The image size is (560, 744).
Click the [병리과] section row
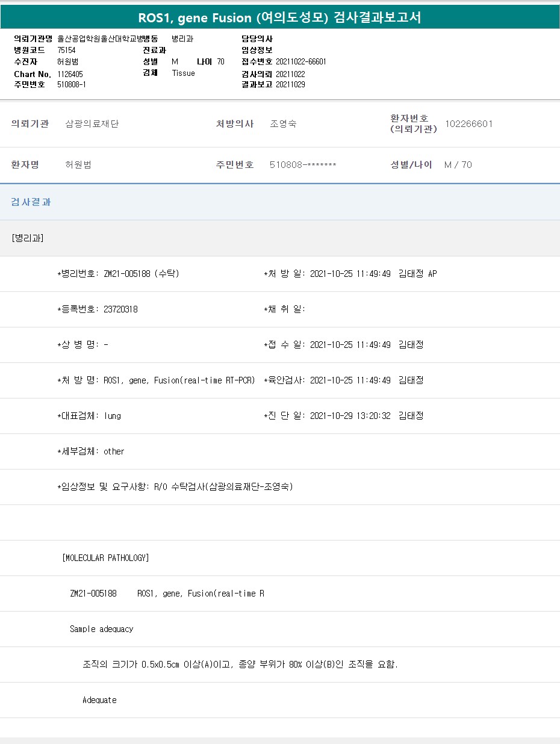point(28,238)
